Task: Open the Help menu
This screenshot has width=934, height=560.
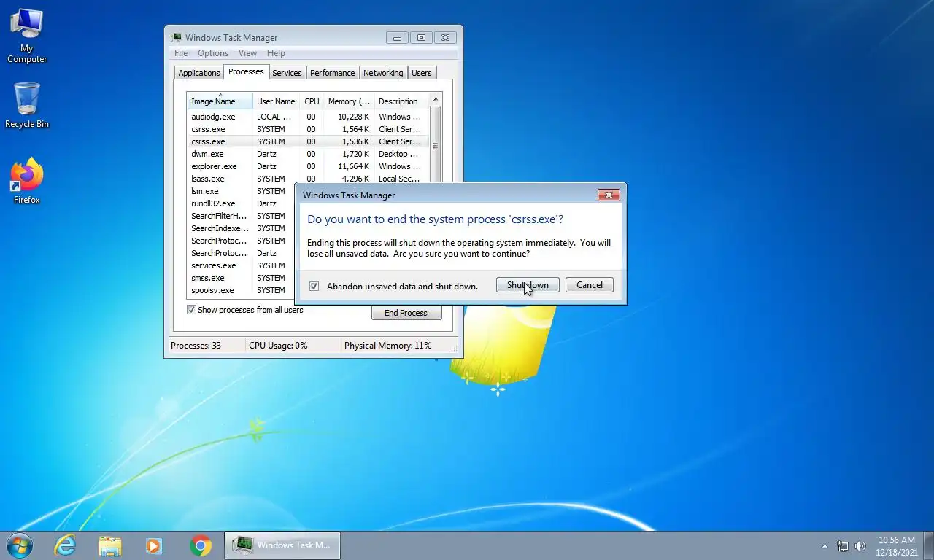Action: [276, 53]
